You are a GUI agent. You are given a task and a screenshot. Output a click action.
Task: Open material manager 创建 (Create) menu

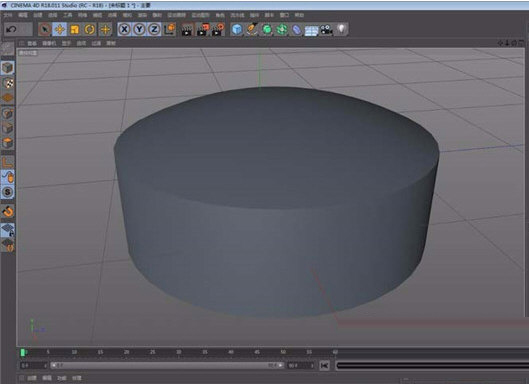[x=32, y=378]
